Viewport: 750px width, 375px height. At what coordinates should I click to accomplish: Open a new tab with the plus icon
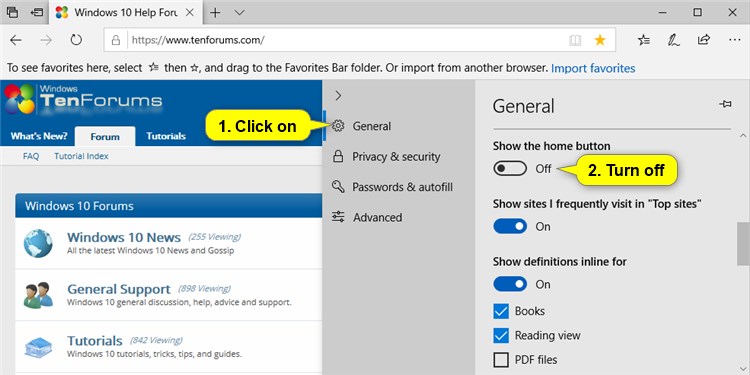(x=215, y=12)
